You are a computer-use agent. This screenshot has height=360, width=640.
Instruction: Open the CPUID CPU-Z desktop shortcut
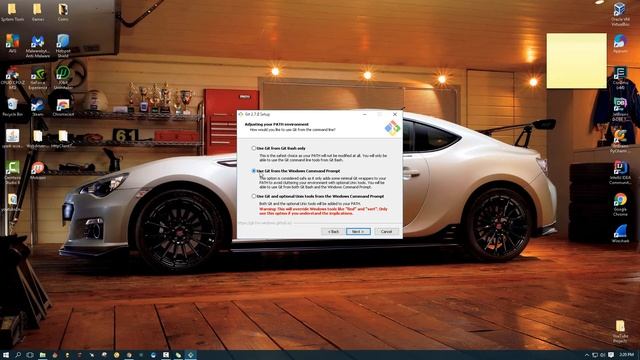click(x=12, y=78)
